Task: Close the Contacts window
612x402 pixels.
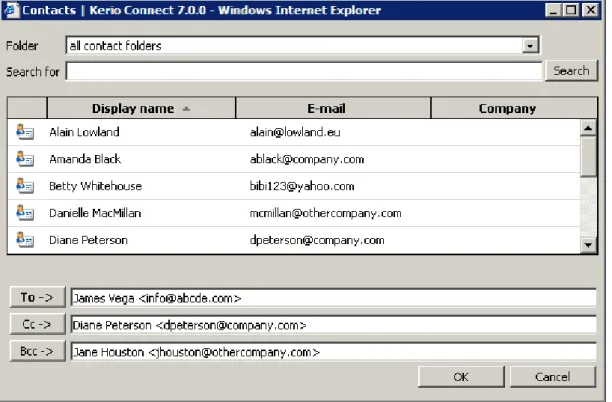Action: 591,10
